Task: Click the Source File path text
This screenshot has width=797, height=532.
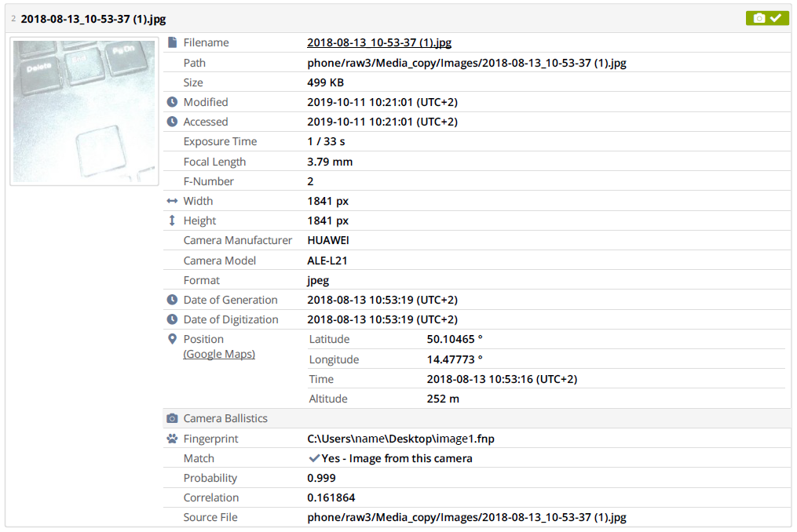Action: coord(466,517)
